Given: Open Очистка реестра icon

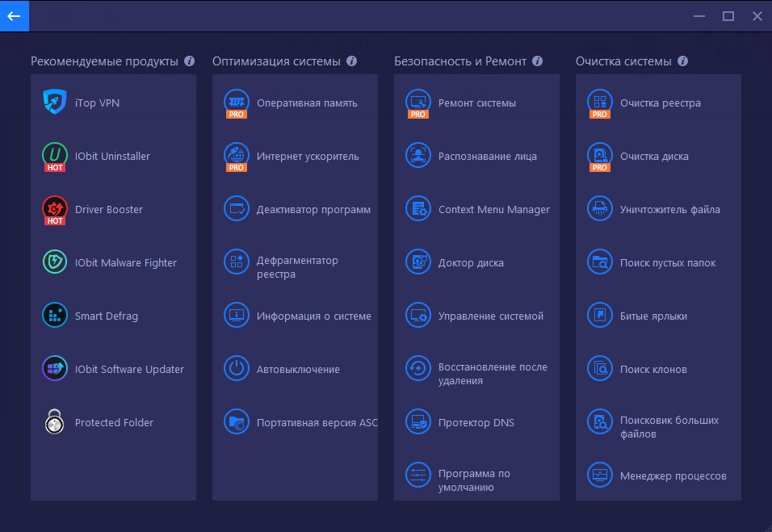Looking at the screenshot, I should point(600,103).
